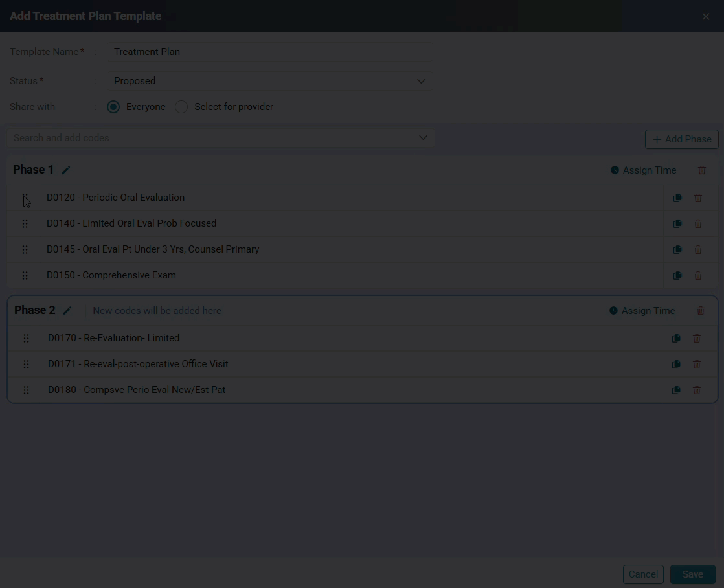Click D0170 - Re-Evaluation- Limited text
The image size is (724, 588).
pyautogui.click(x=113, y=337)
